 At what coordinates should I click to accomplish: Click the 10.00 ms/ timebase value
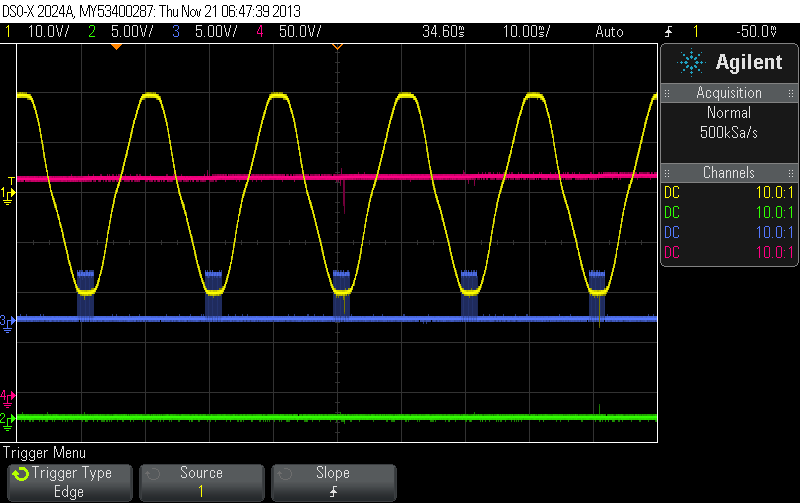527,32
